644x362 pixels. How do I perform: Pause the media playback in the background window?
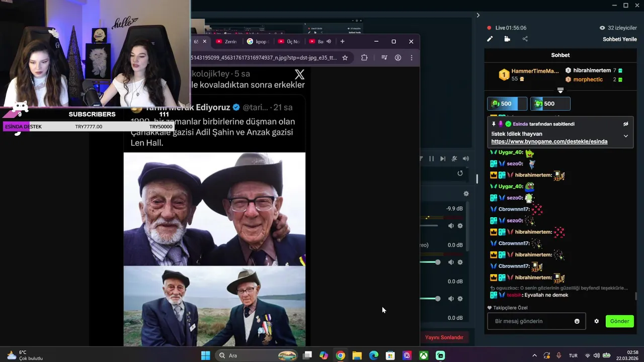(431, 159)
